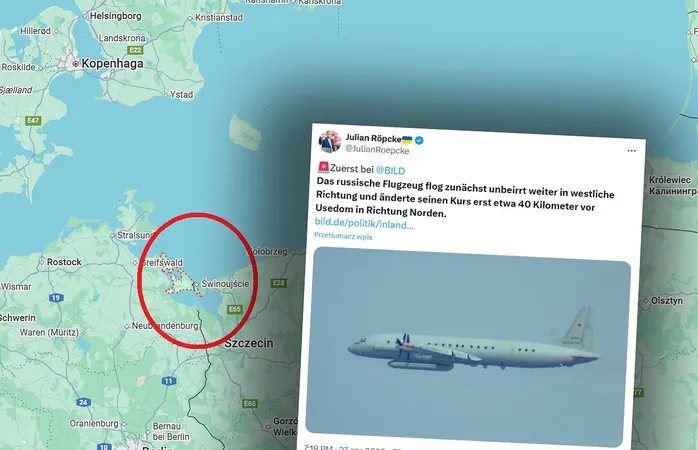Image resolution: width=698 pixels, height=450 pixels.
Task: Open the @BILD mention link
Action: tap(390, 170)
